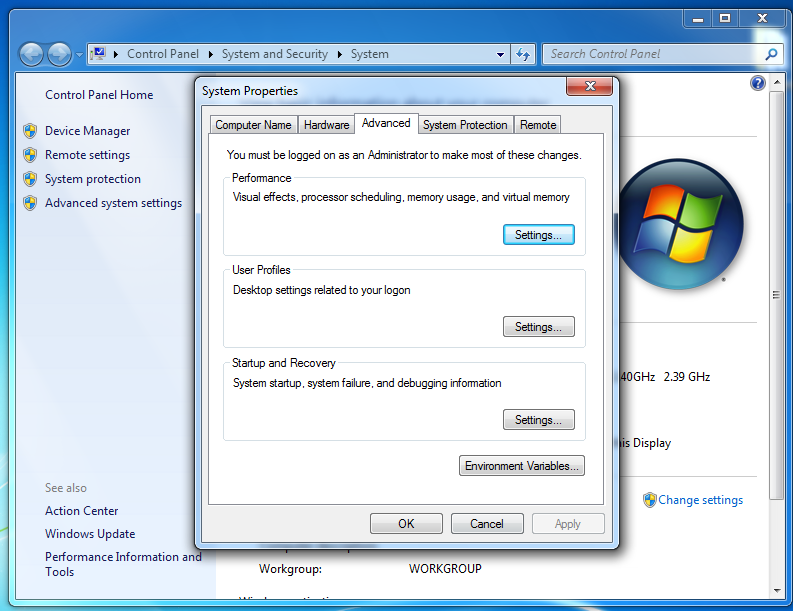Click the Environment Variables button
The width and height of the screenshot is (793, 611).
tap(522, 466)
